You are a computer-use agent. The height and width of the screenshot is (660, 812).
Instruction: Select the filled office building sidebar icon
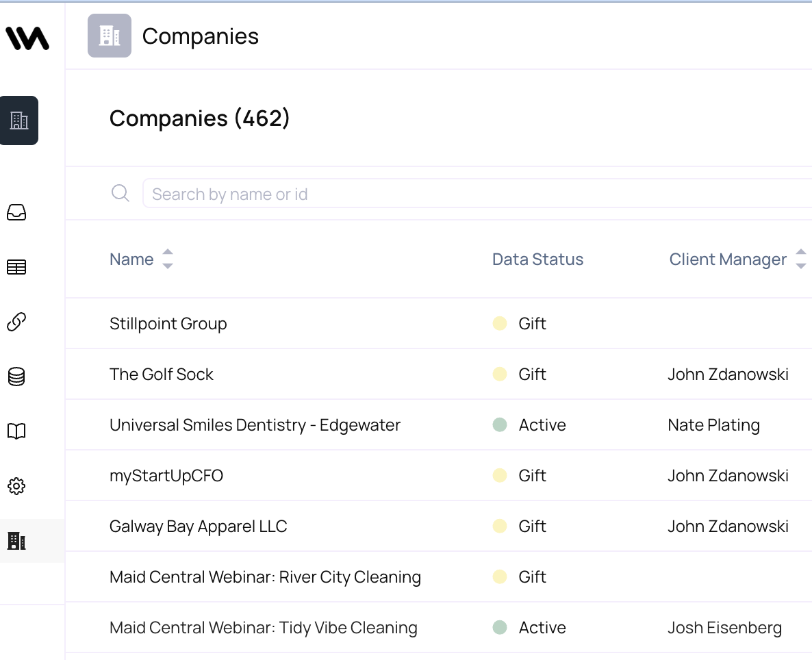tap(16, 541)
